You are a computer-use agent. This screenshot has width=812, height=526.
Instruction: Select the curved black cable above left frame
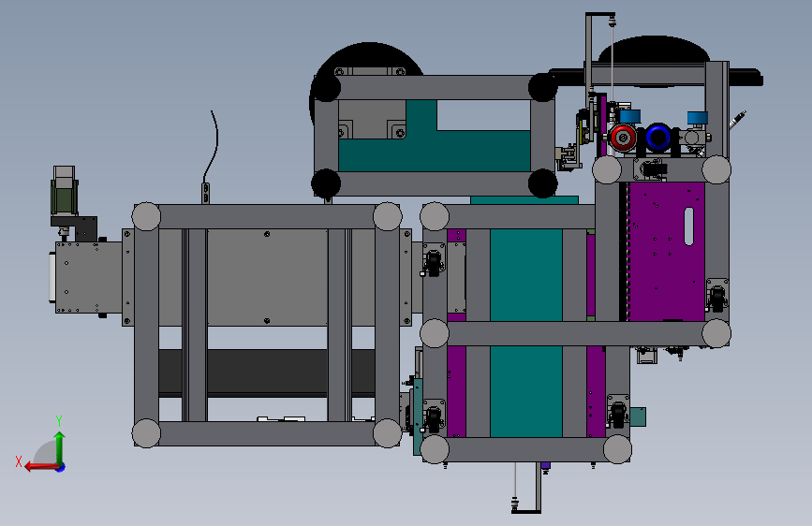(213, 146)
